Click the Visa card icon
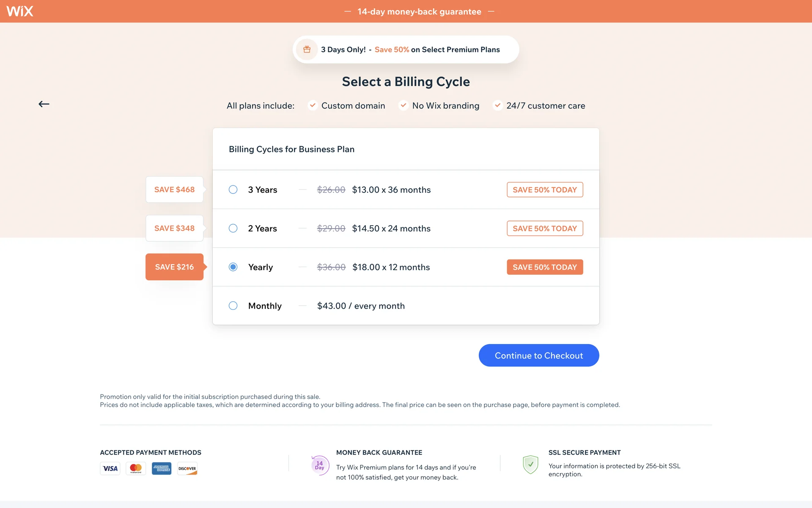 [x=110, y=469]
